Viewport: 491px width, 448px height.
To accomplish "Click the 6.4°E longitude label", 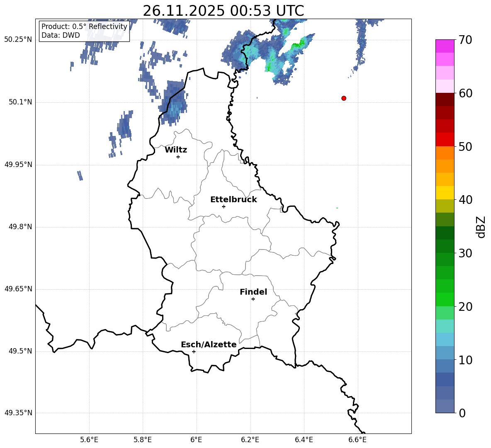I will (x=304, y=440).
